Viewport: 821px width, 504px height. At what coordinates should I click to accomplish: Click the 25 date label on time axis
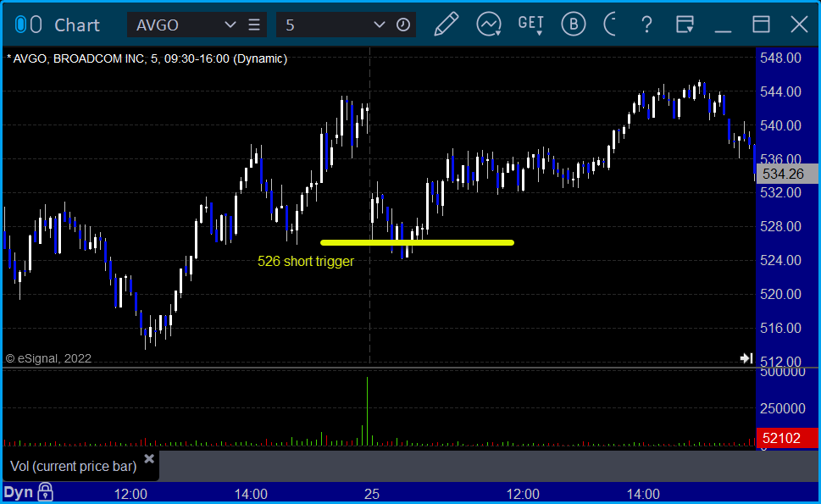tap(371, 494)
